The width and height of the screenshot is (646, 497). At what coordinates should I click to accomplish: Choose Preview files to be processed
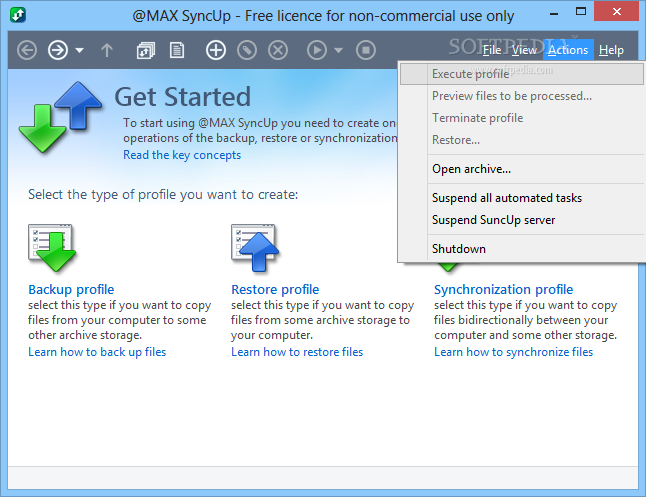[x=522, y=96]
